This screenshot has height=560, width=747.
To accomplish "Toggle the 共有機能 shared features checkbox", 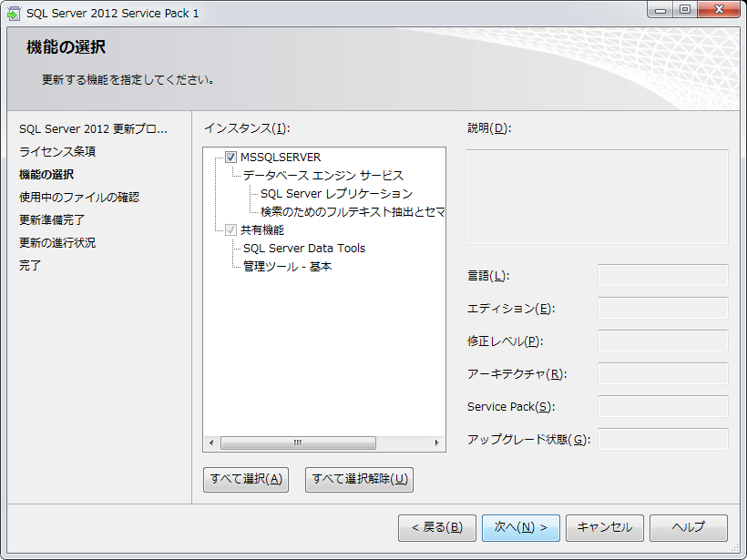I will coord(230,230).
